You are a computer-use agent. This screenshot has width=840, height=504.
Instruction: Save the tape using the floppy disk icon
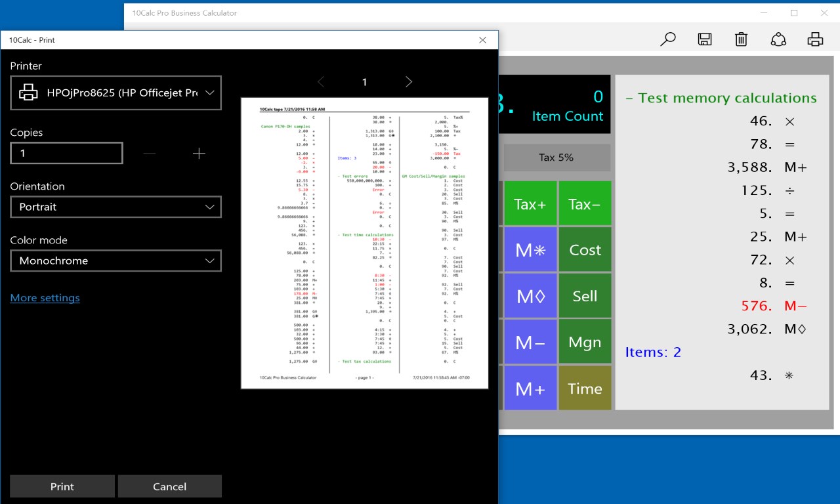tap(704, 39)
